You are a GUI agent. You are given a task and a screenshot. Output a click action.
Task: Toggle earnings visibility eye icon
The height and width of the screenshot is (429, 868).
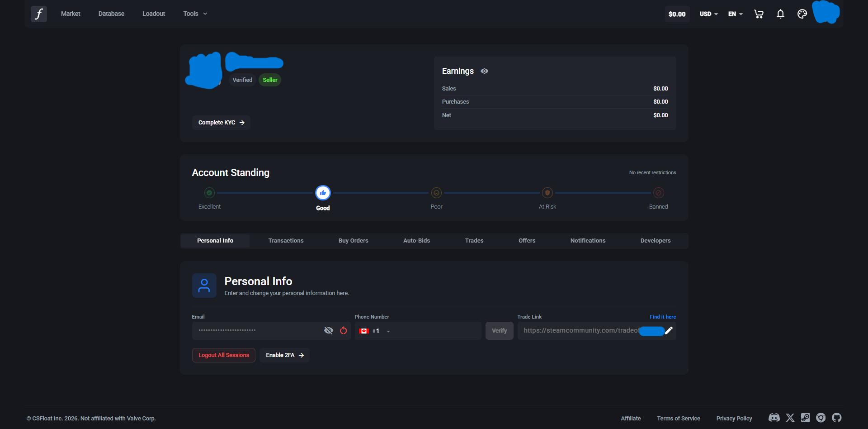point(484,71)
